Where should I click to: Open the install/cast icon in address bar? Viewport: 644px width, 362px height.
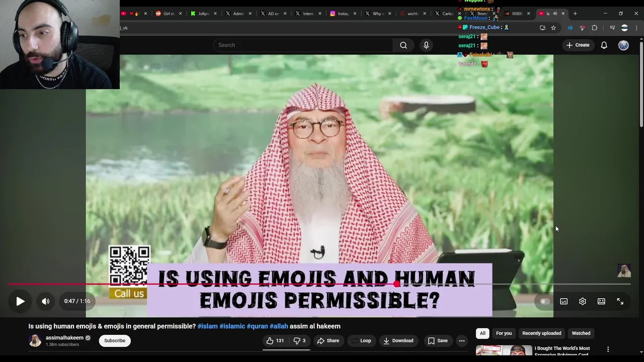coord(542,28)
